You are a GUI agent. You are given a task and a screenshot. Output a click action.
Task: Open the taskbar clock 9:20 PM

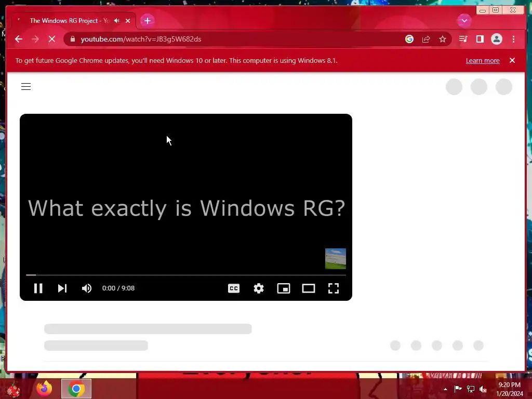[x=510, y=389]
